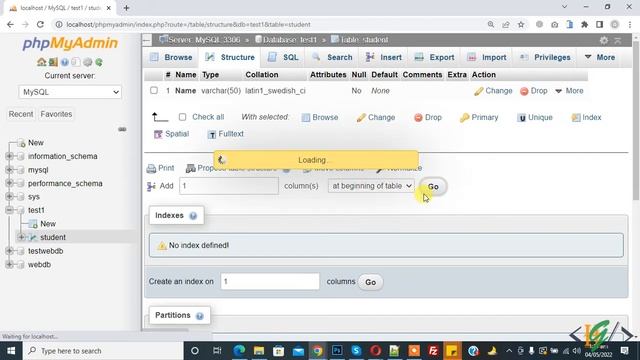Expand the information_schema database node

tap(9, 156)
